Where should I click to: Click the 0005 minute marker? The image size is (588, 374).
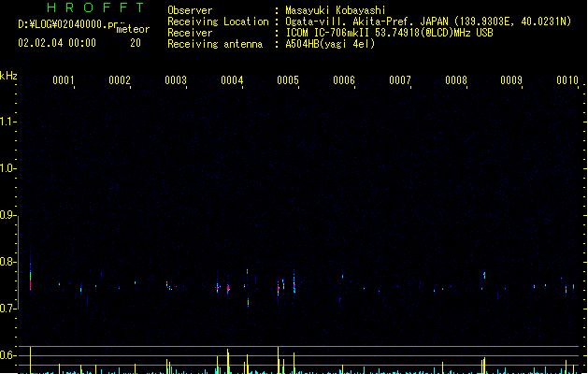pos(288,80)
